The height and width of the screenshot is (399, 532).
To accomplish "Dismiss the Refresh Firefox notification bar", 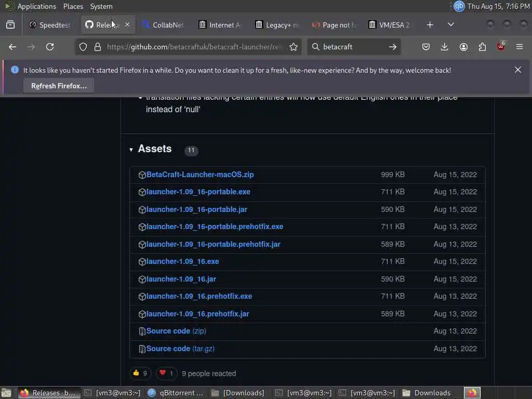I will [518, 70].
